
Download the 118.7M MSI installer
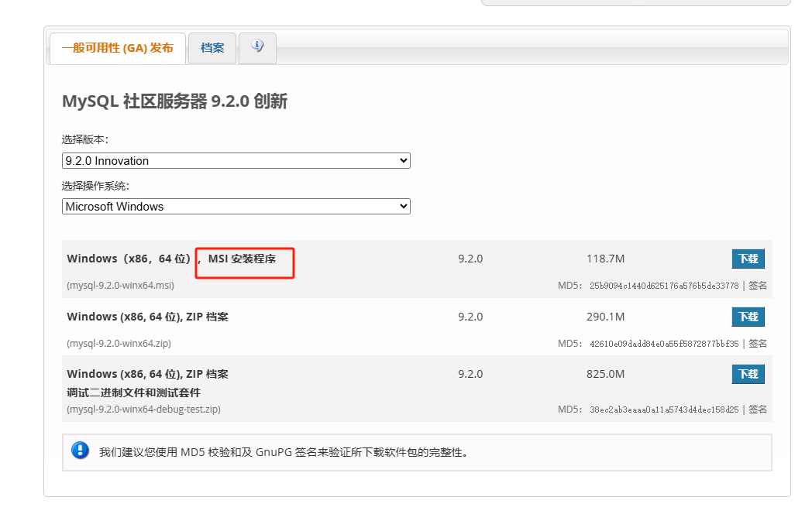tap(748, 259)
